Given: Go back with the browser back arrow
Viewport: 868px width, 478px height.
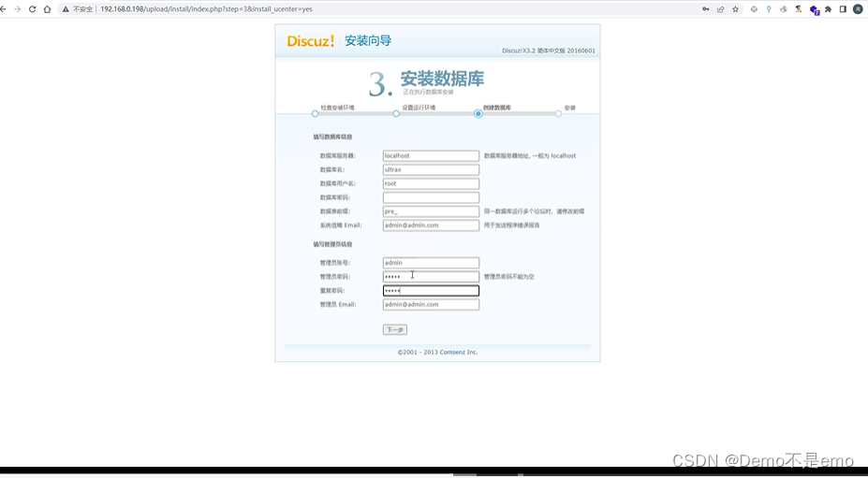Looking at the screenshot, I should click(x=4, y=8).
